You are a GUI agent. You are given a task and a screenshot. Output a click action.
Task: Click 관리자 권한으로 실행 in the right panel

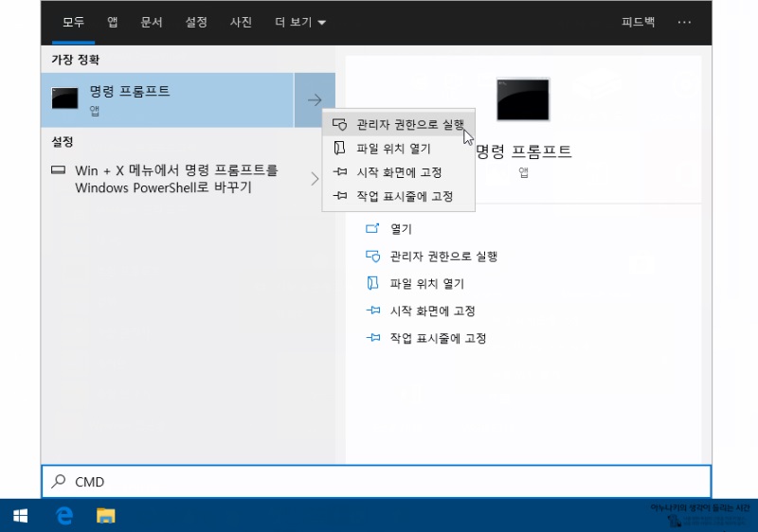click(x=443, y=256)
